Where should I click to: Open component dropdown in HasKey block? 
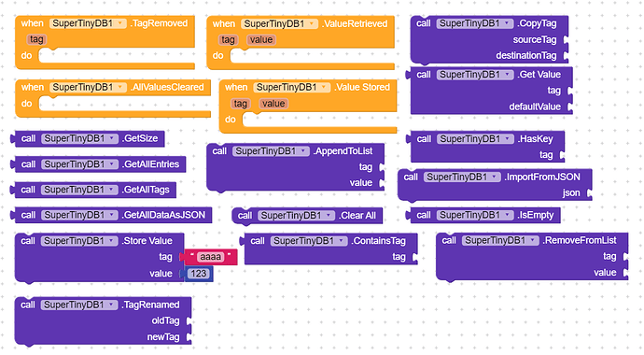476,139
